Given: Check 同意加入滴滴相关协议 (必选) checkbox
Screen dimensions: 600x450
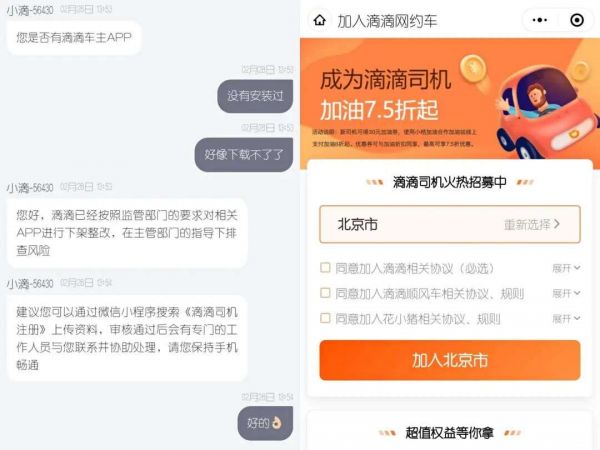Looking at the screenshot, I should [x=325, y=267].
